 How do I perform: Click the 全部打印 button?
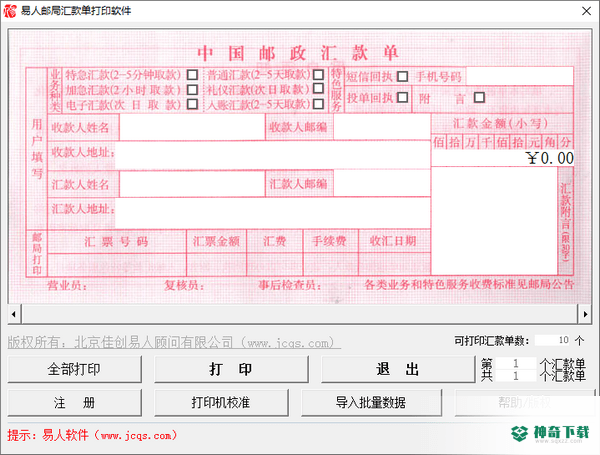click(x=75, y=369)
